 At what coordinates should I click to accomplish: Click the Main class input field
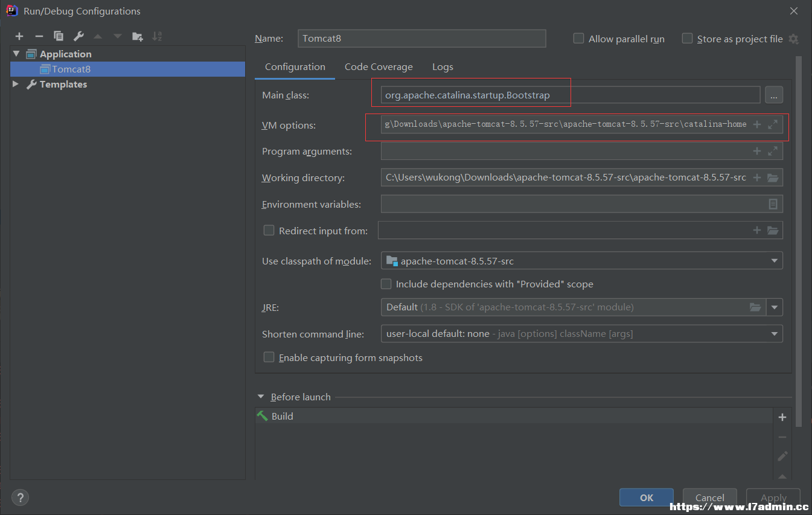571,95
